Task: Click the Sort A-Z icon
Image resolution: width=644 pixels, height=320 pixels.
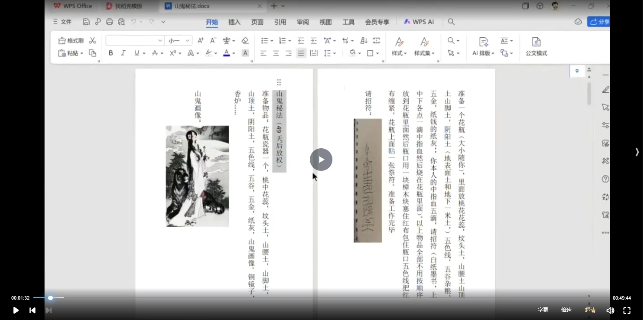Action: coord(364,40)
